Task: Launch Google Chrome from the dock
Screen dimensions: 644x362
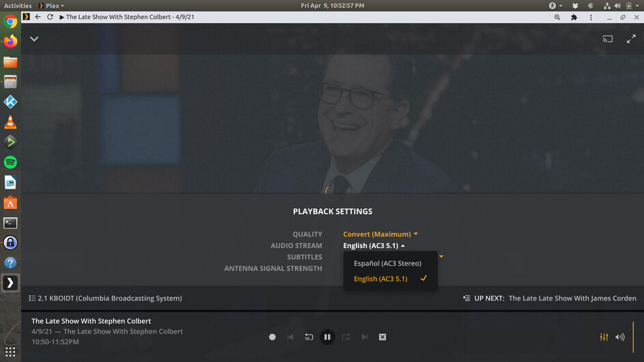Action: [10, 21]
